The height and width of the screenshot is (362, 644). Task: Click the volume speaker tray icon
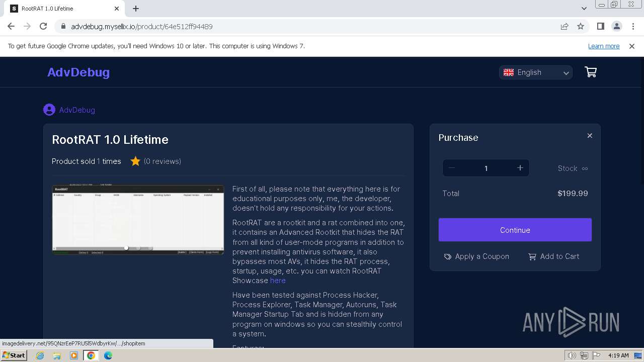572,355
